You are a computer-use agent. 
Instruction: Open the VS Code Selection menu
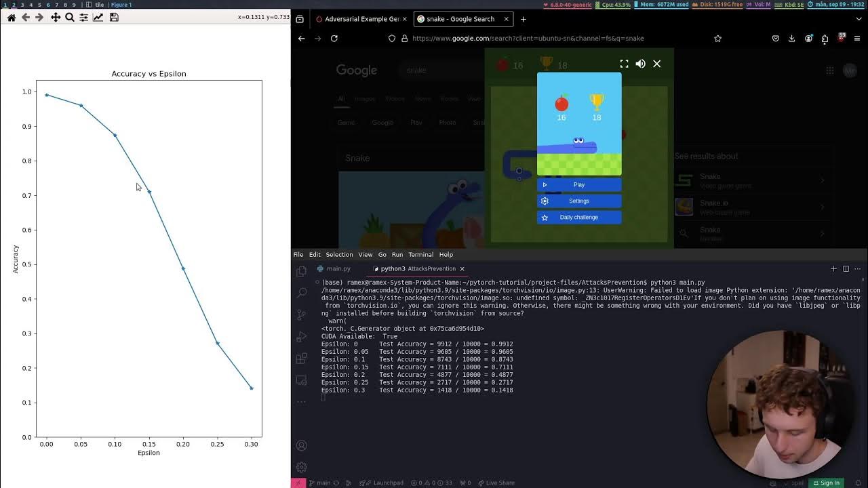[339, 255]
